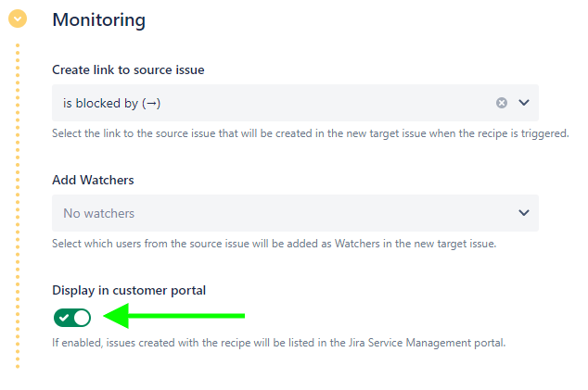Open the link type dropdown arrow
The width and height of the screenshot is (588, 390).
tap(524, 103)
